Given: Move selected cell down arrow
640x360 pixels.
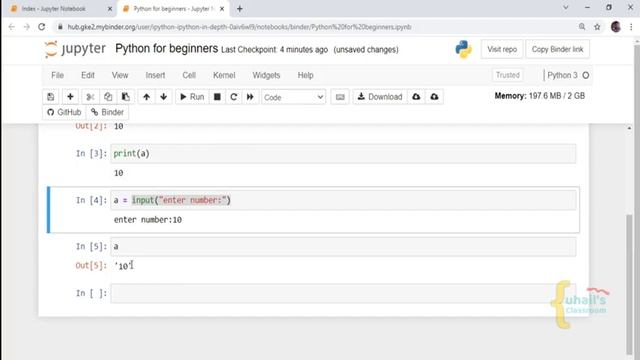Looking at the screenshot, I should (x=164, y=97).
